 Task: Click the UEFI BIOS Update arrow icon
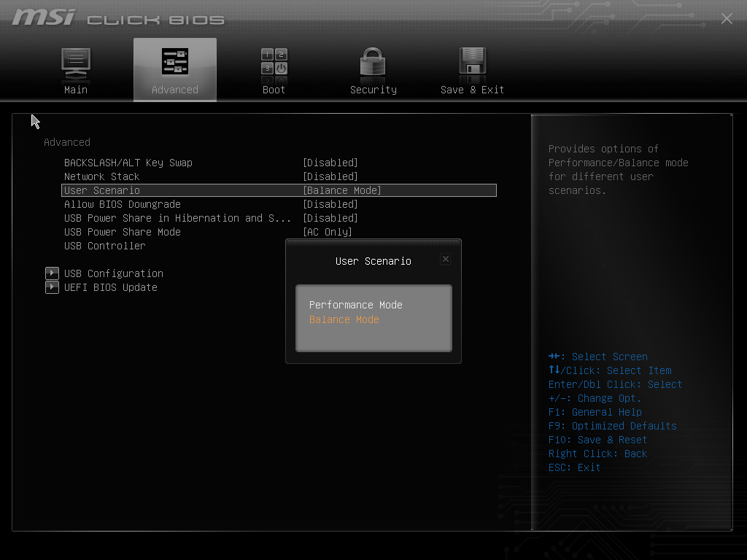pyautogui.click(x=52, y=287)
